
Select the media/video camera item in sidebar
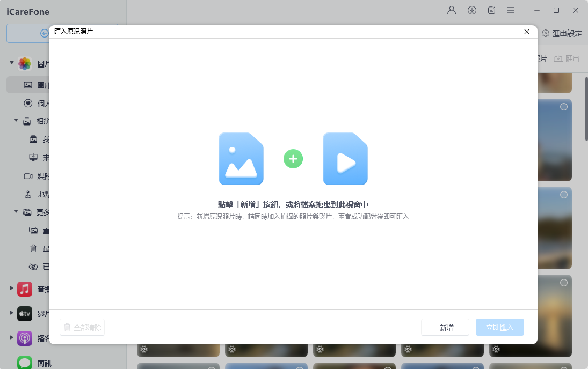tap(30, 176)
